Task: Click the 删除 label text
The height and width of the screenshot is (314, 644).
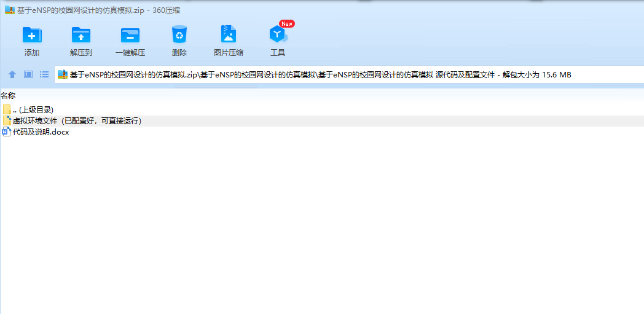Action: pos(179,53)
